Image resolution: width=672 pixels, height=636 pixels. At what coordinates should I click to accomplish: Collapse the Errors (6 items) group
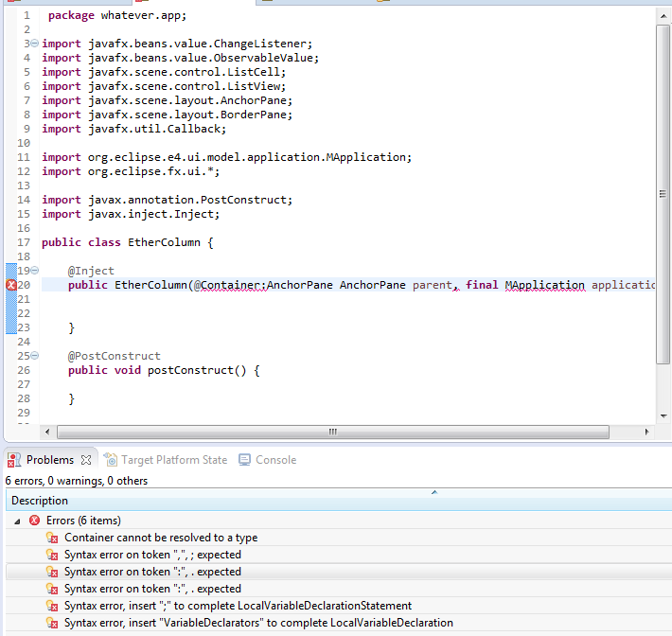17,521
